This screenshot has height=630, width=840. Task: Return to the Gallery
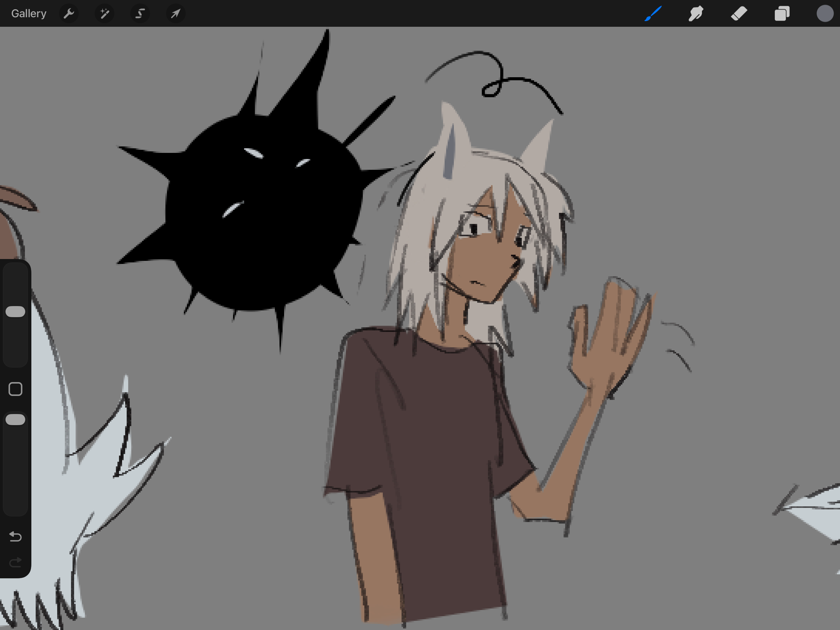point(29,14)
